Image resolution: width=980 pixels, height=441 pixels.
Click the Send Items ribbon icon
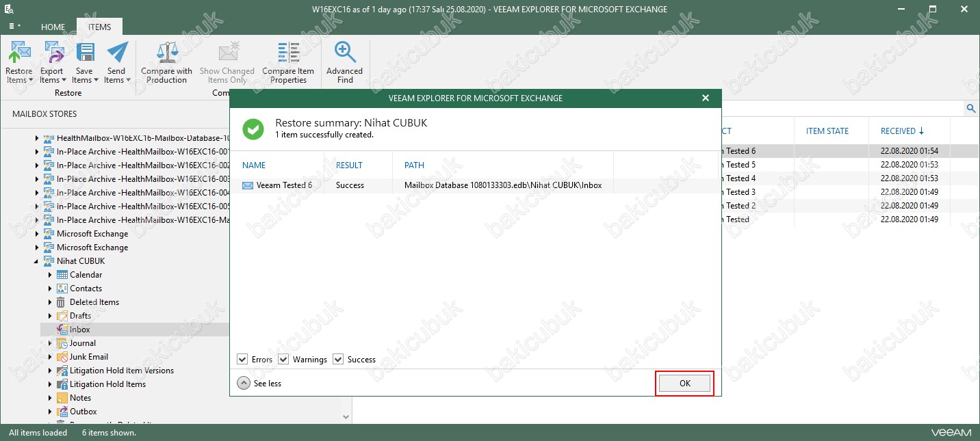click(117, 53)
